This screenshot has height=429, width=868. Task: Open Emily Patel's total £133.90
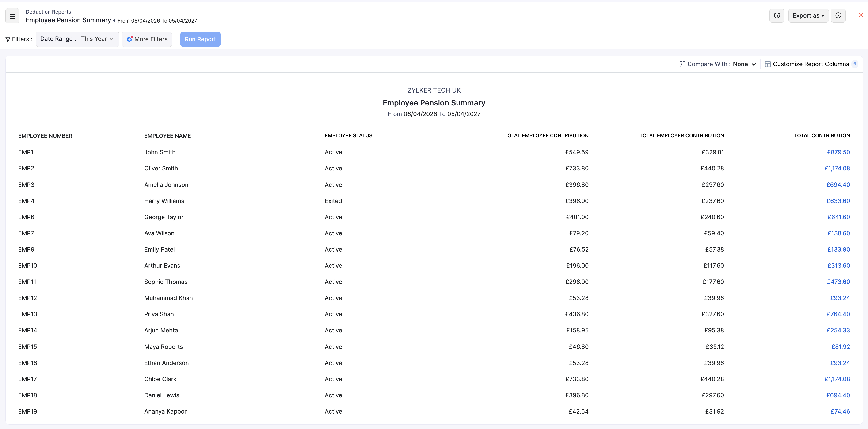point(838,249)
